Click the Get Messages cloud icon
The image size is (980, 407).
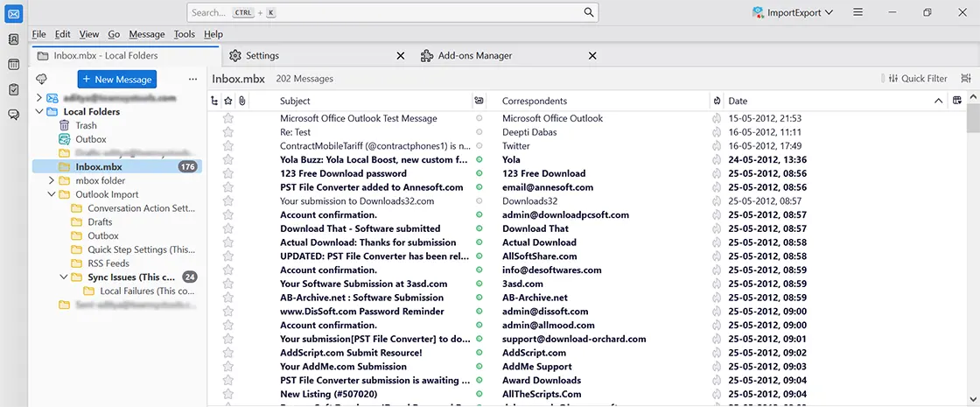pyautogui.click(x=42, y=79)
